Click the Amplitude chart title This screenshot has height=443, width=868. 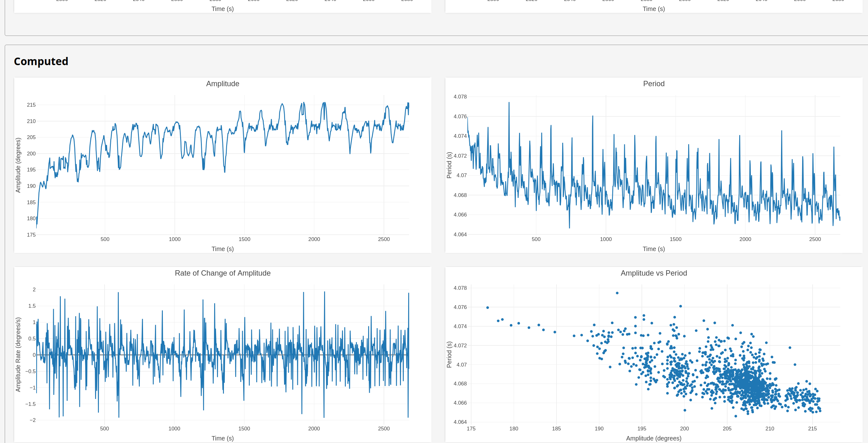[222, 83]
